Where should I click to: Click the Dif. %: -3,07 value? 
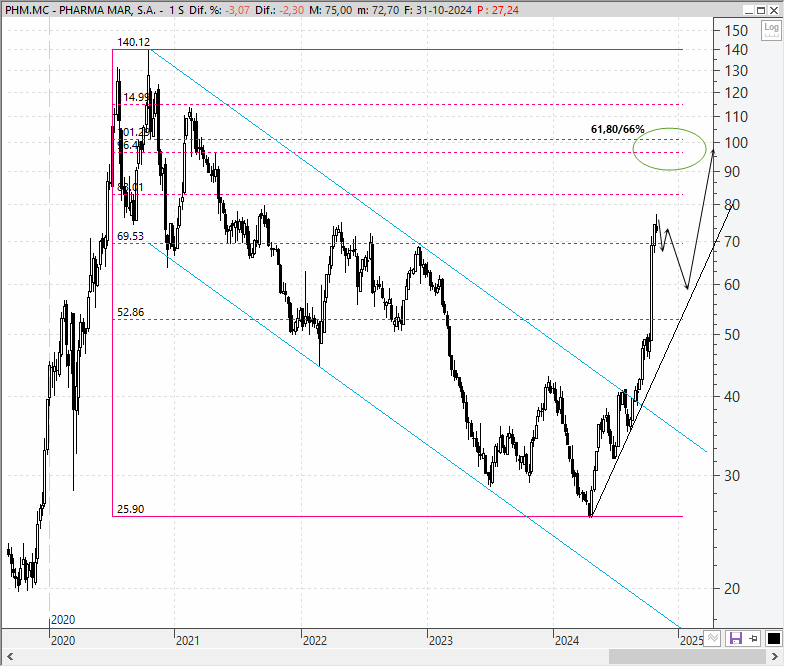[219, 10]
